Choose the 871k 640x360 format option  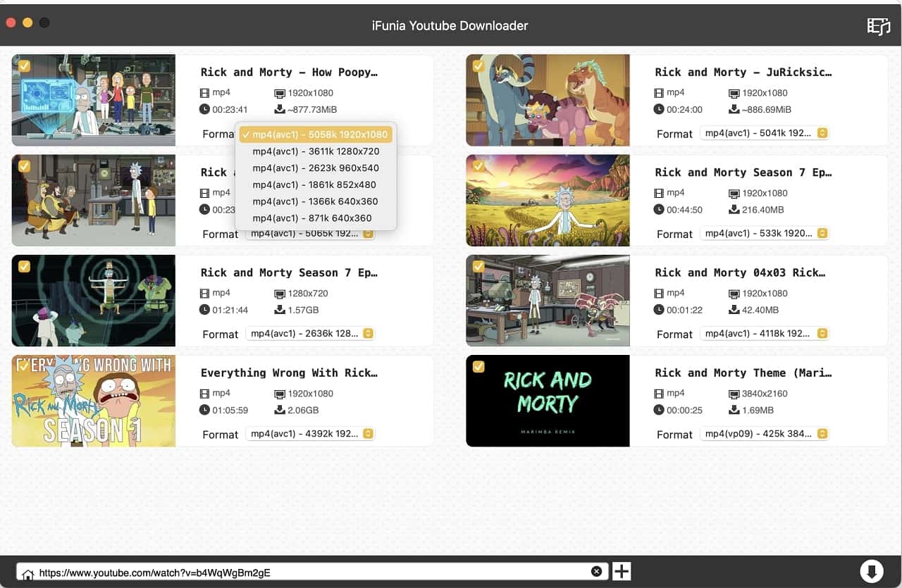(x=311, y=218)
